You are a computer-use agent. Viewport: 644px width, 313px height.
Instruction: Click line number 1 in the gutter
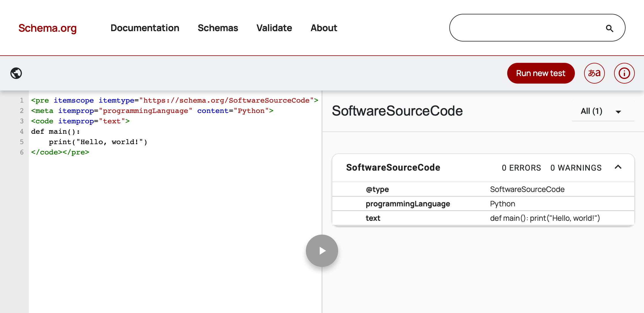click(x=22, y=100)
